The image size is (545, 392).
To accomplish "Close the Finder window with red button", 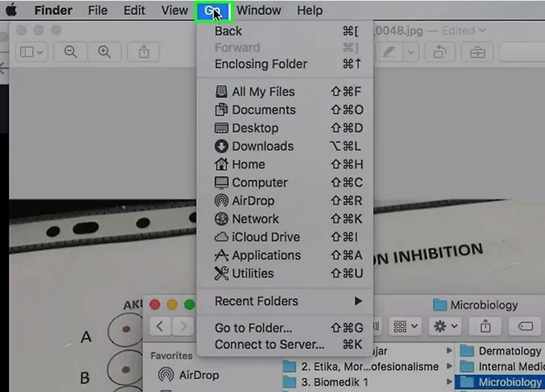I will click(155, 305).
